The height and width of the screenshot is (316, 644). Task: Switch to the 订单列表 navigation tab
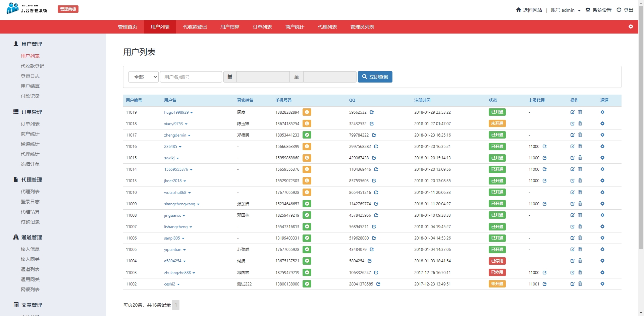click(x=262, y=27)
